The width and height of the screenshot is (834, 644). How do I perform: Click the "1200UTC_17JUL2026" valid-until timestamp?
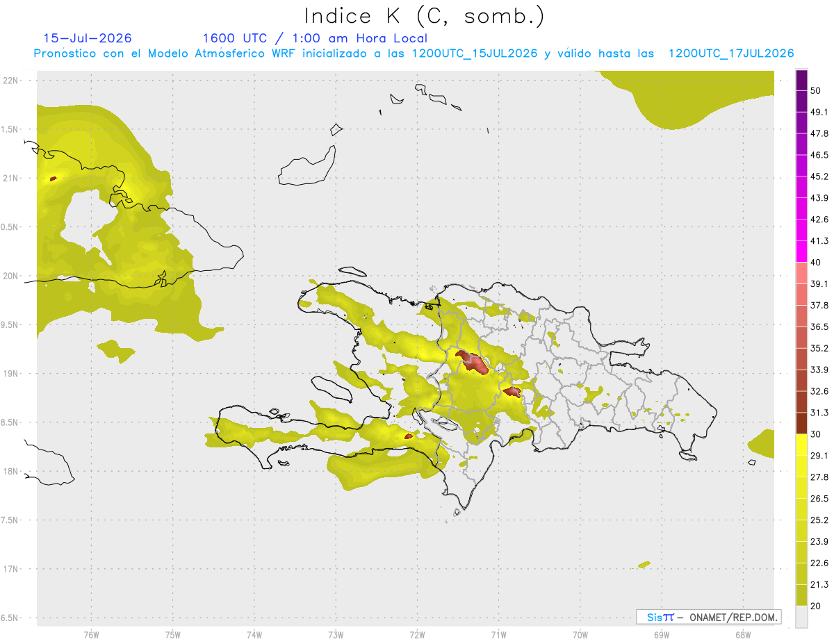[x=731, y=53]
